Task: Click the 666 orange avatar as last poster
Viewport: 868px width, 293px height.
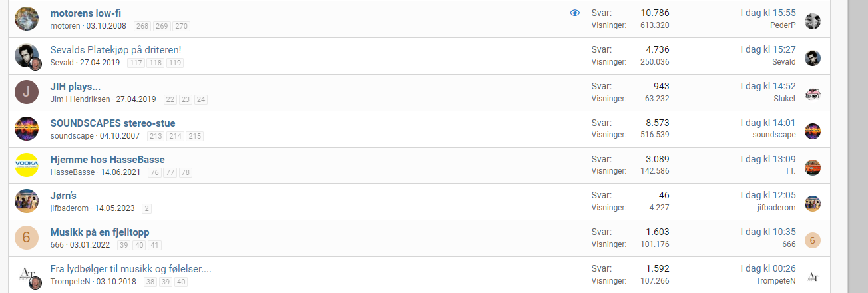Action: 812,240
